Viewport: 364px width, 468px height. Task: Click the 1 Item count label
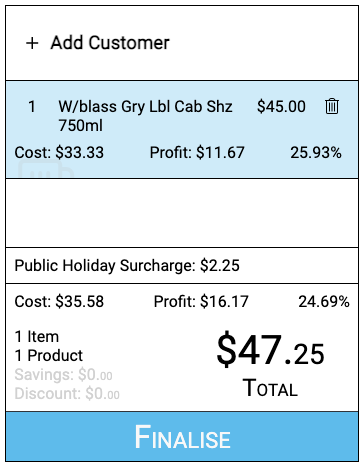pos(37,337)
